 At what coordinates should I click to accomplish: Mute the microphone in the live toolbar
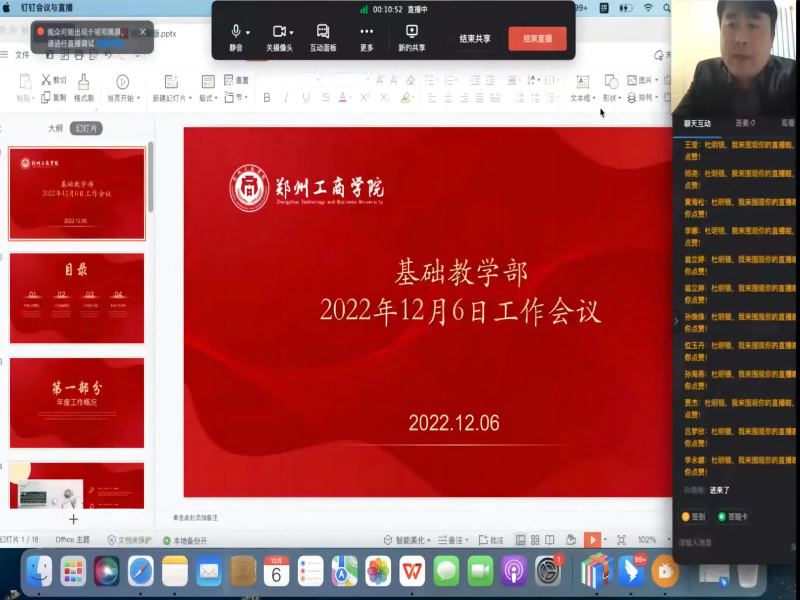[235, 32]
